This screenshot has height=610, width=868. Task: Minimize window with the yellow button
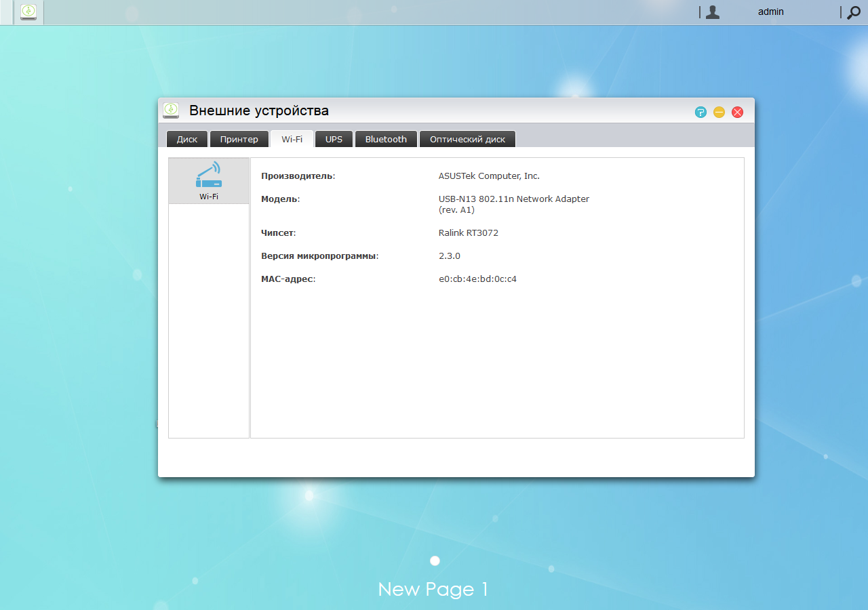pyautogui.click(x=719, y=112)
